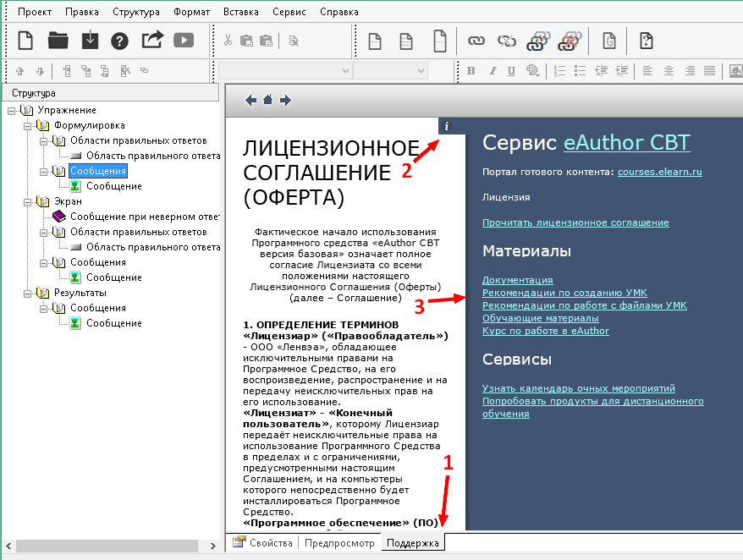
Task: Click the Home navigation arrow icon
Action: click(267, 100)
